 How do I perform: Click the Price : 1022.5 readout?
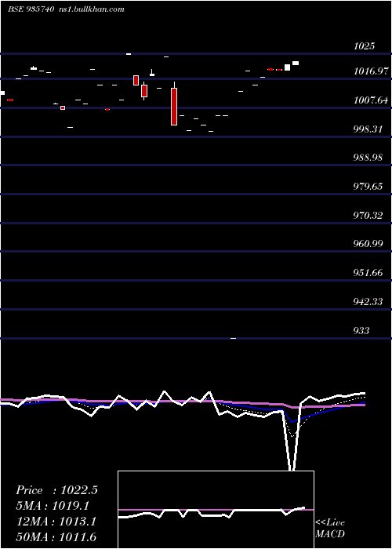[56, 490]
